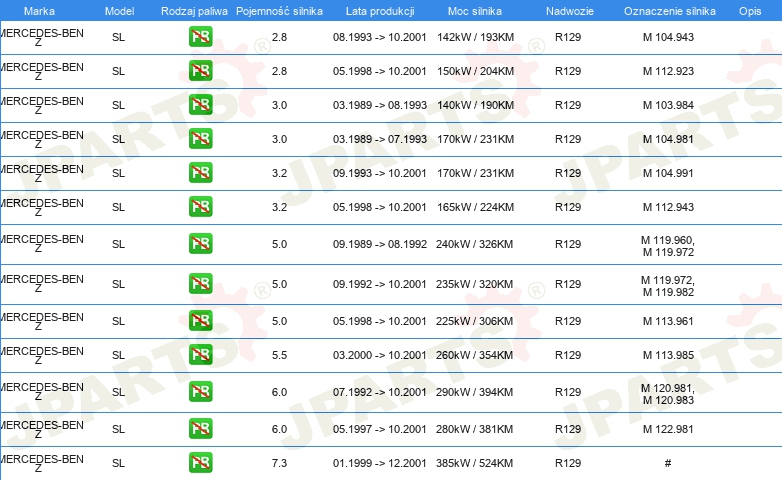Screen dimensions: 782x480
Task: Click power value 385kW / 524KM
Action: coord(474,463)
